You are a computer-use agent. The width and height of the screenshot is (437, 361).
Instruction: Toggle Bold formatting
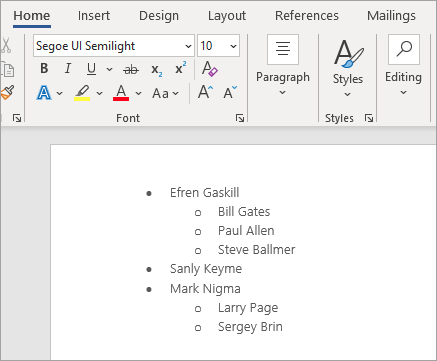[44, 69]
